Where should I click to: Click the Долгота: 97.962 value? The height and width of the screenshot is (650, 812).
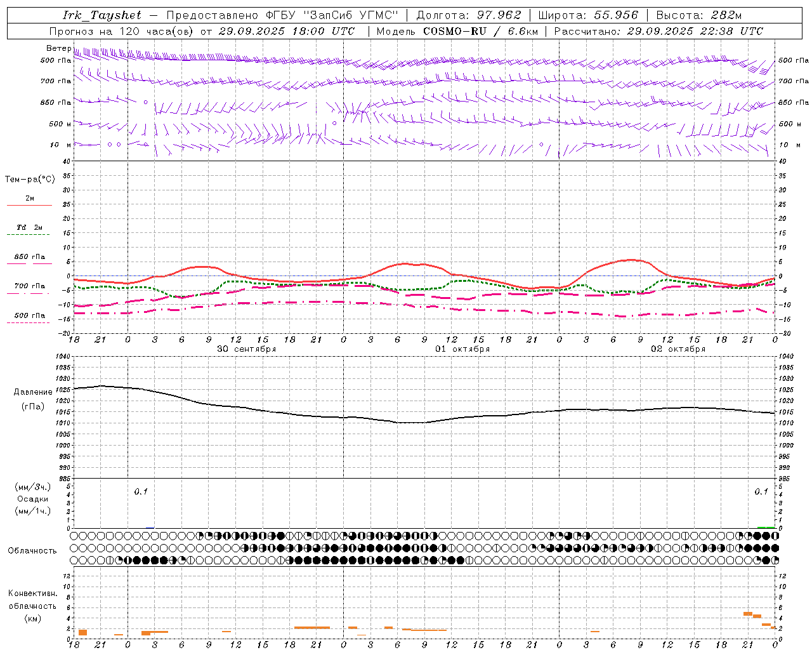point(468,15)
